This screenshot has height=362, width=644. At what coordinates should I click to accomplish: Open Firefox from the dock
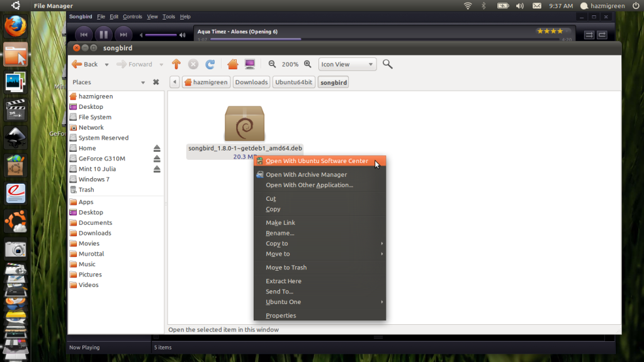coord(16,26)
